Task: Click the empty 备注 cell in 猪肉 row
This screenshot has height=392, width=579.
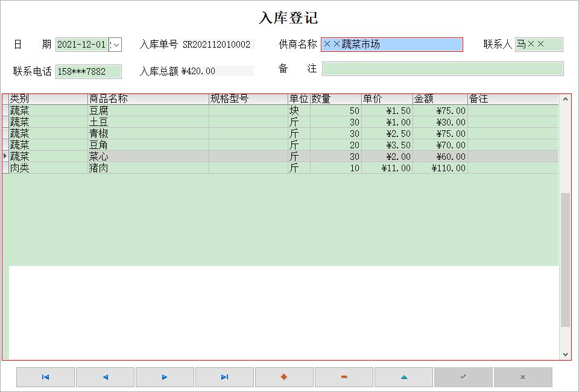Action: point(513,168)
